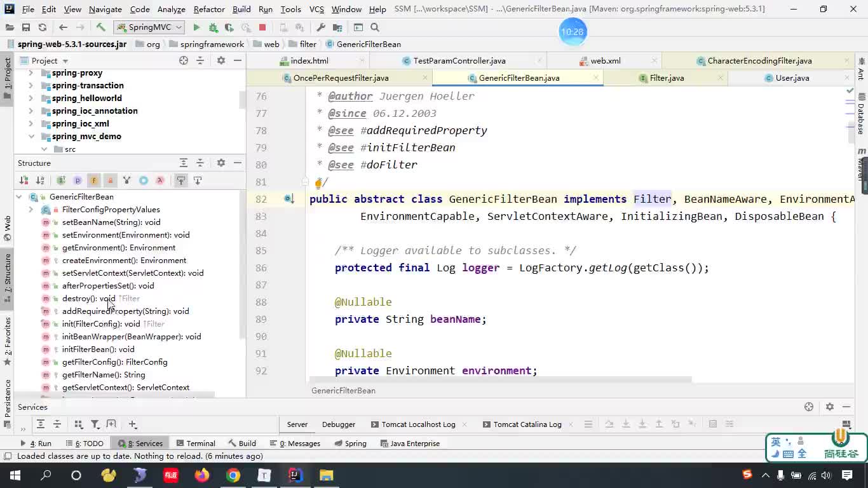
Task: Open file via toolbar folder icon
Action: tap(10, 27)
